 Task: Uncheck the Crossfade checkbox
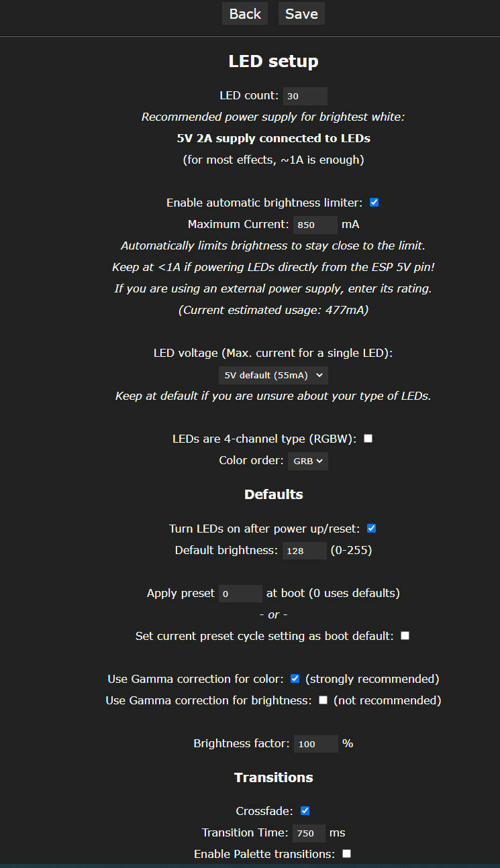point(305,811)
